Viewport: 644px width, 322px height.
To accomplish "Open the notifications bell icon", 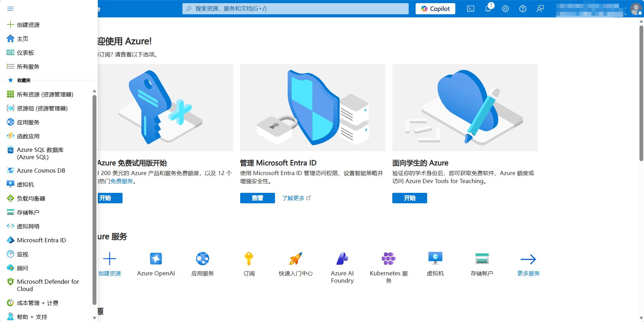I will click(x=488, y=9).
